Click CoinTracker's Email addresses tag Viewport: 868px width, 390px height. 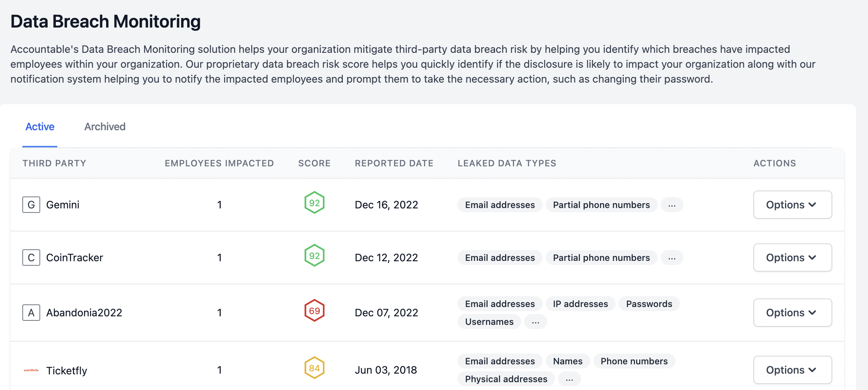pos(500,258)
